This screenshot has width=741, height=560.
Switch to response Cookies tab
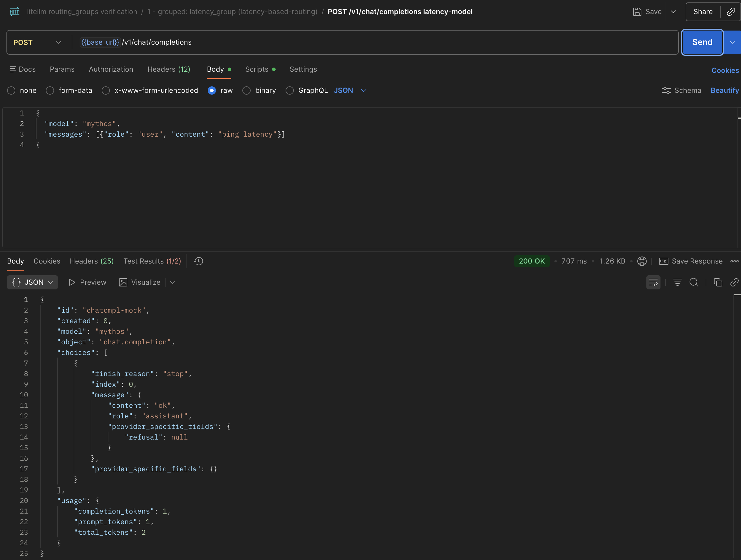pos(47,261)
